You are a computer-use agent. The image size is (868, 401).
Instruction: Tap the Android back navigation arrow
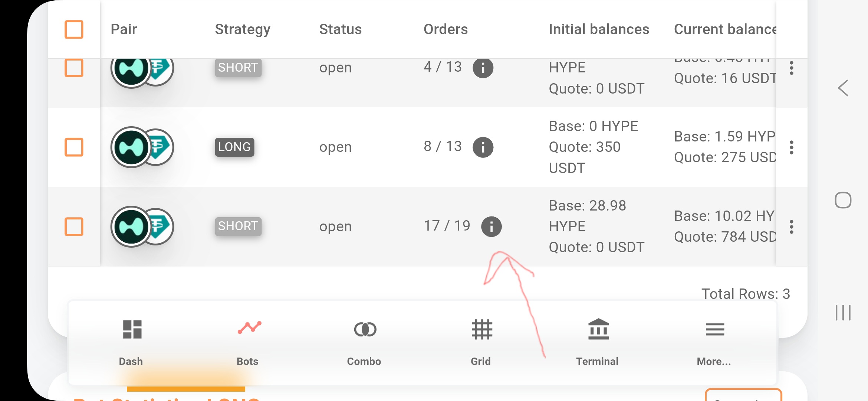pyautogui.click(x=843, y=88)
